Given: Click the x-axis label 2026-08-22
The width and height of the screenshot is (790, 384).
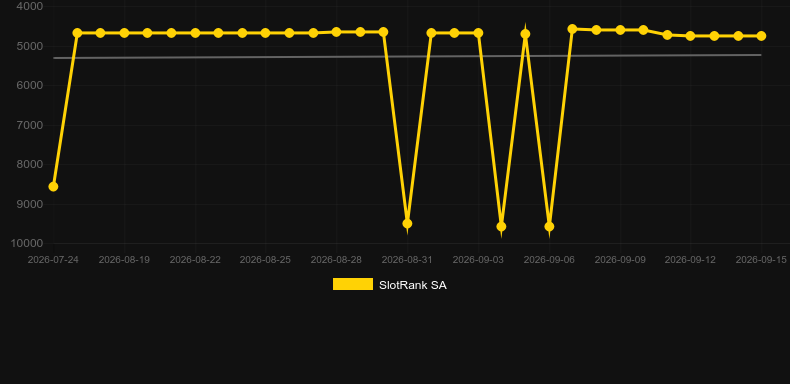Looking at the screenshot, I should [195, 260].
